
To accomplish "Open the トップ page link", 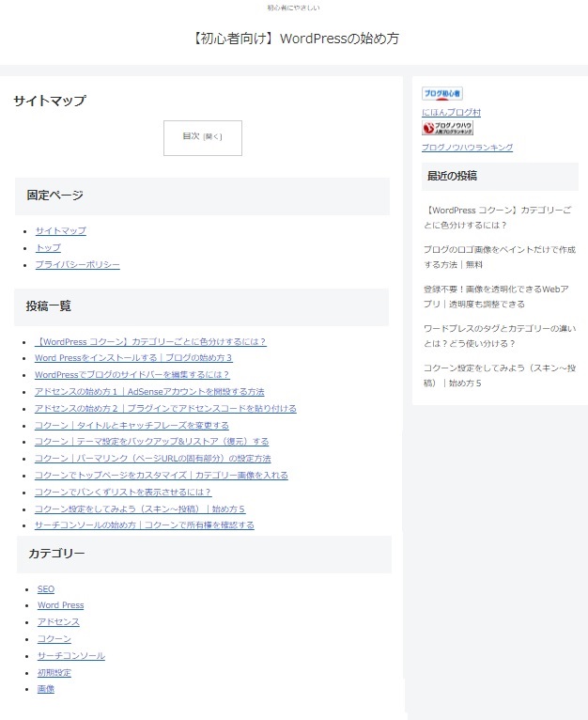I will (48, 247).
